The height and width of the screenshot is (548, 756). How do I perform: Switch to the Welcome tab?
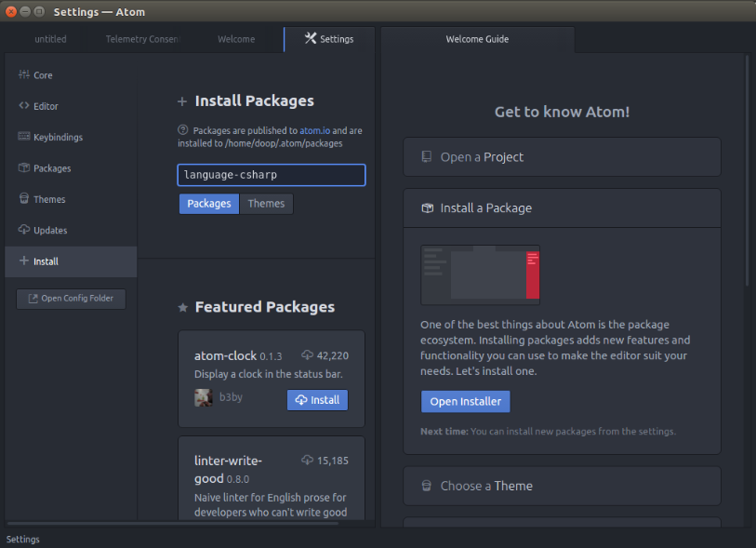click(236, 39)
